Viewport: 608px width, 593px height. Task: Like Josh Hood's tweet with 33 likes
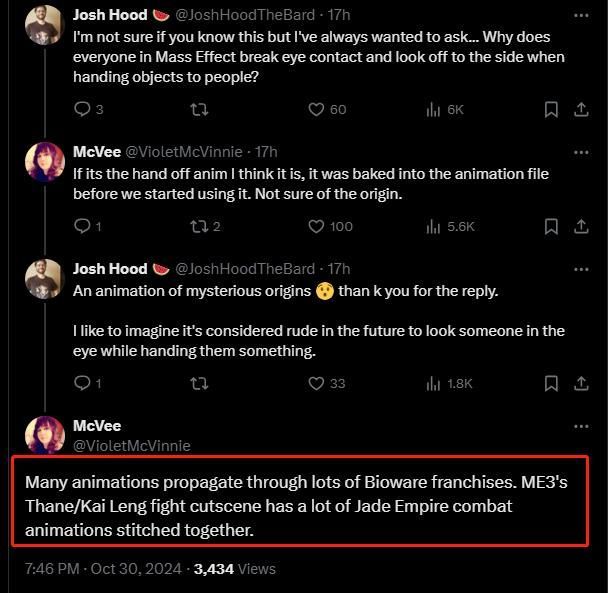pos(316,383)
